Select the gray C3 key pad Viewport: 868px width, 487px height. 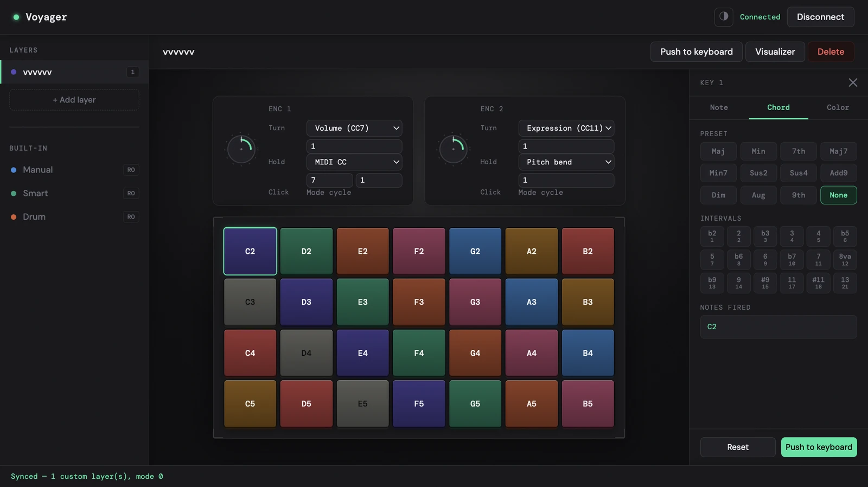click(250, 302)
